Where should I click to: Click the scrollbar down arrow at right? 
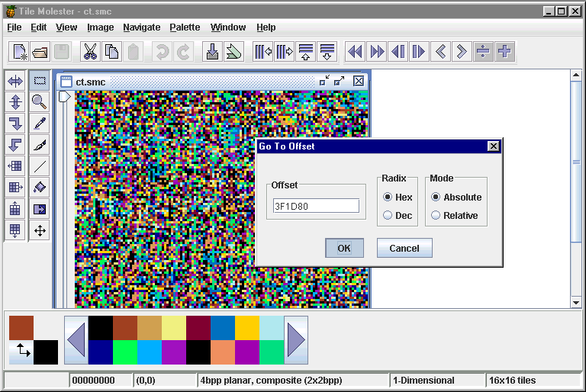(x=576, y=303)
